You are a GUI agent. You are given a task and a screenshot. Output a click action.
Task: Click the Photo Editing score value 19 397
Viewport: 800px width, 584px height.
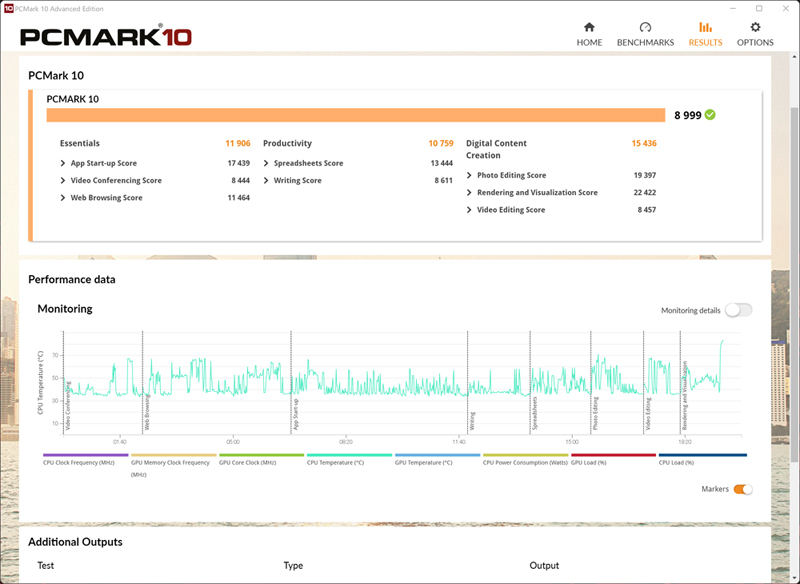(645, 175)
